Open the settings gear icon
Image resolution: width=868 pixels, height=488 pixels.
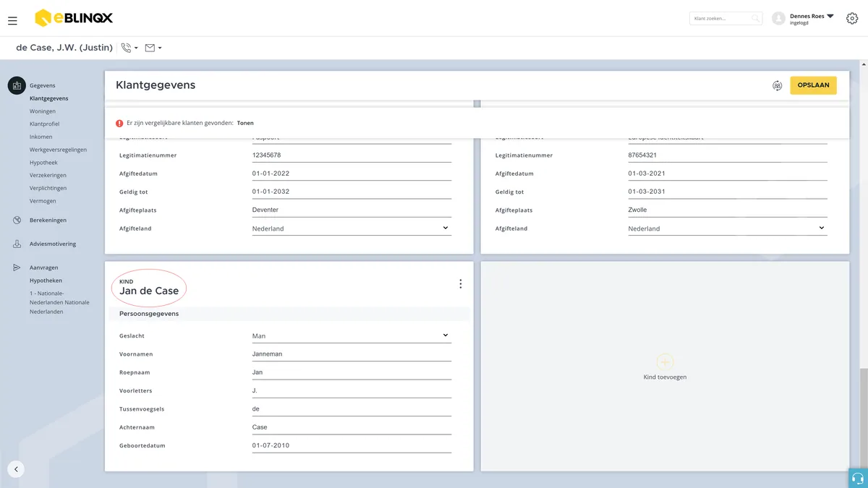852,18
